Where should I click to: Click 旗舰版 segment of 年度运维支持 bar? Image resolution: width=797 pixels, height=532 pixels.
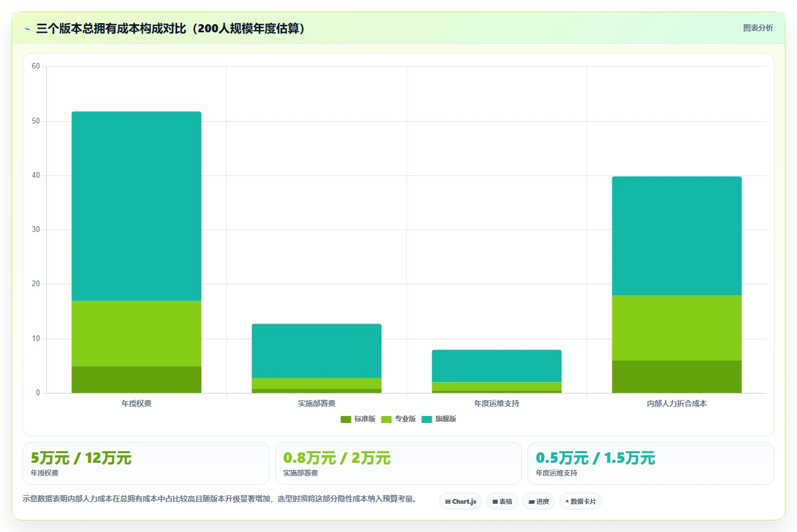pos(496,366)
